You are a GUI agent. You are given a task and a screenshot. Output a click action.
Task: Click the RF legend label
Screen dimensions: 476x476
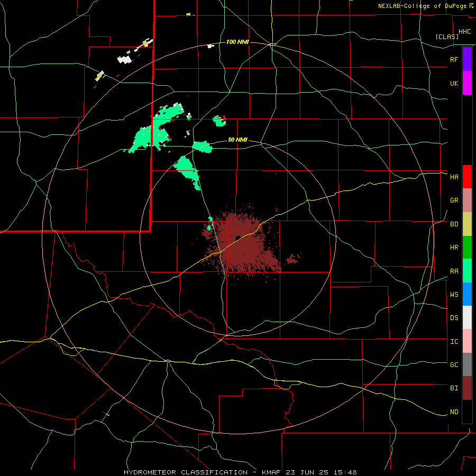click(x=454, y=59)
